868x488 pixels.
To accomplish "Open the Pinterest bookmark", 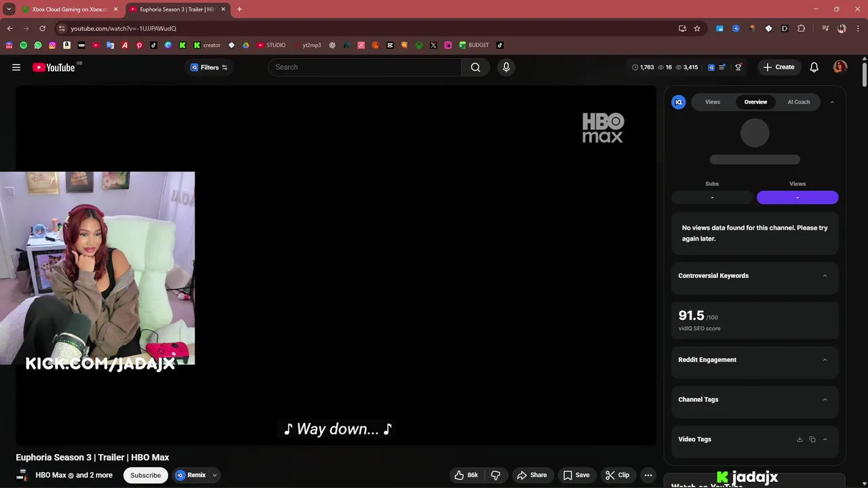I will (139, 45).
